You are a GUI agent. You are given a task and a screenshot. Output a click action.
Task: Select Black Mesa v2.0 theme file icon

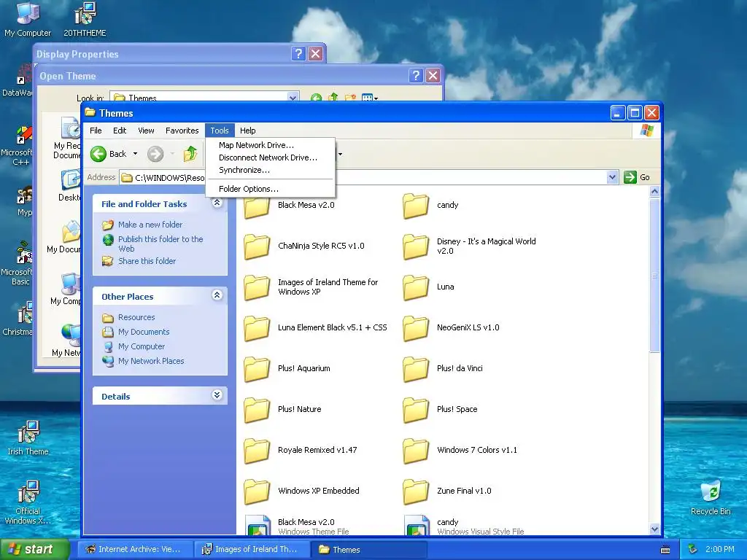(258, 525)
